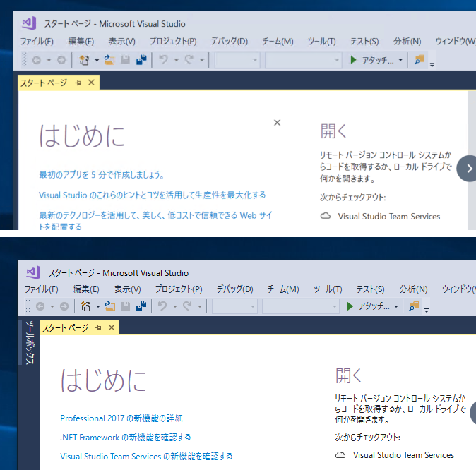The image size is (476, 470).
Task: Open プロジェクト(P) menu in upper window
Action: [173, 41]
